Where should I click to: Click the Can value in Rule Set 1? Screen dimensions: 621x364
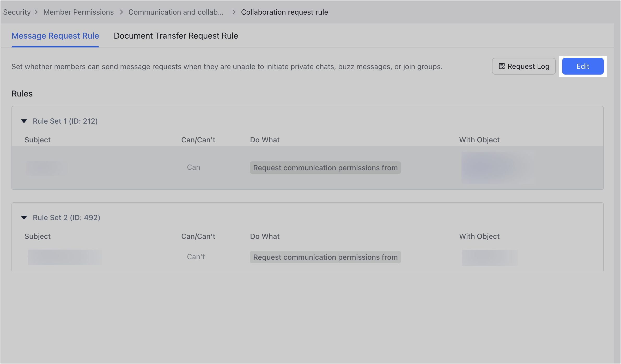(193, 167)
